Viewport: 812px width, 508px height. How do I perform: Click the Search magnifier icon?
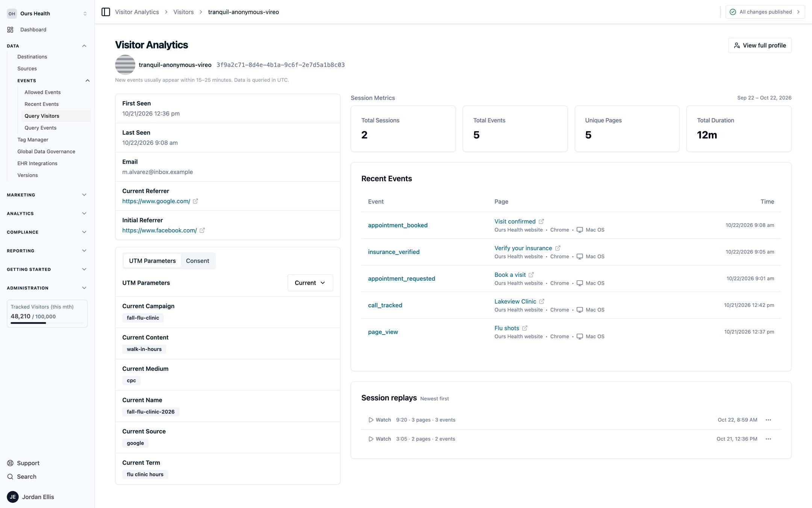[10, 477]
